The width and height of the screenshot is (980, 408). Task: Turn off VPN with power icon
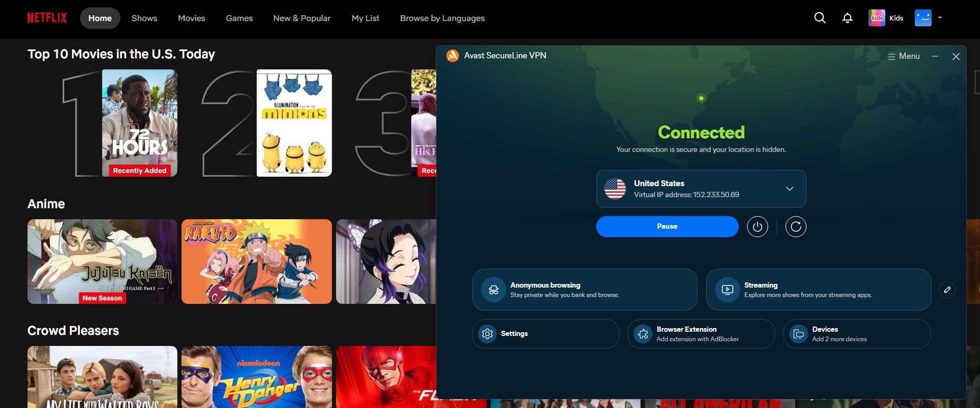(x=757, y=227)
